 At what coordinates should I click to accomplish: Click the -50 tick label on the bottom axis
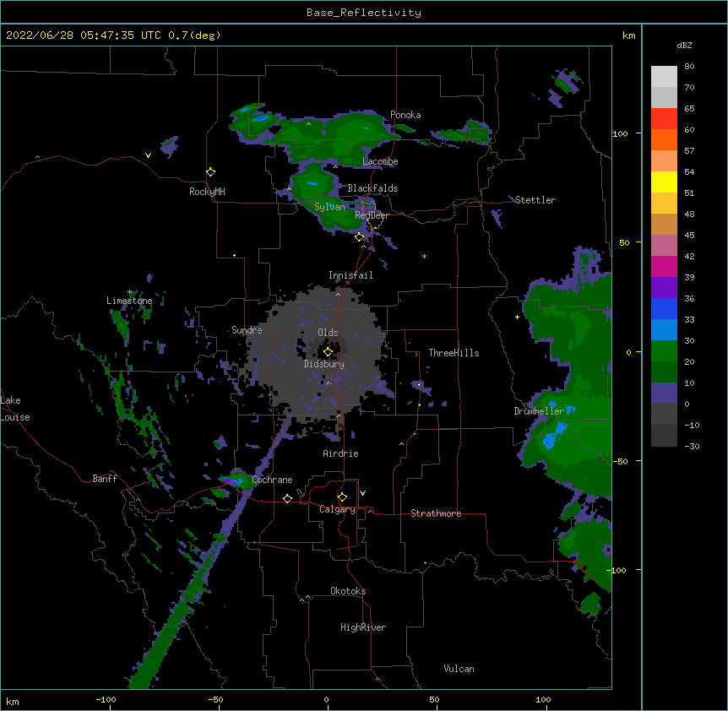coord(215,699)
